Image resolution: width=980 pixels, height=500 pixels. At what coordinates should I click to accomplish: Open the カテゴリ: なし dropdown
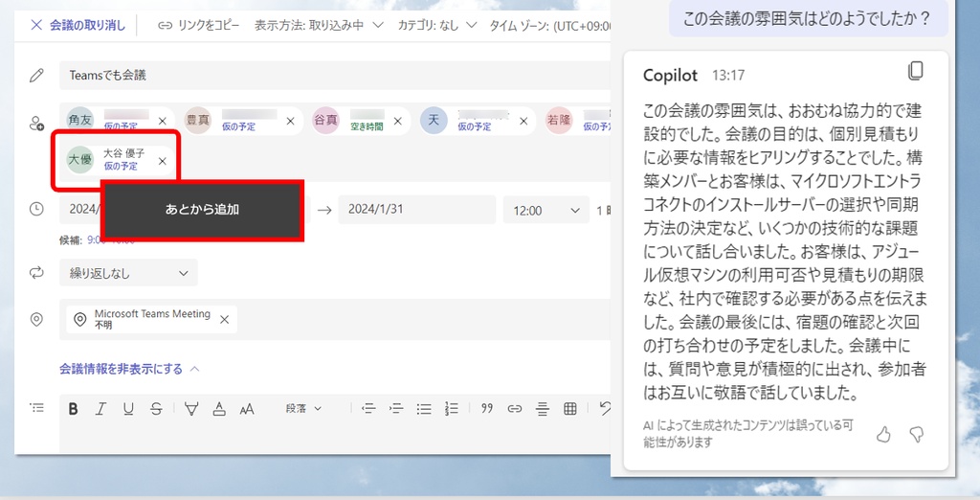click(436, 25)
